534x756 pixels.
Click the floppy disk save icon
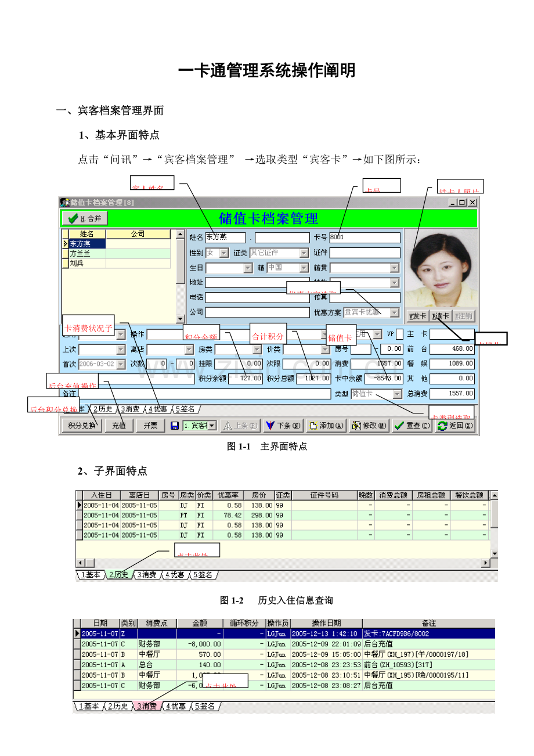point(175,426)
